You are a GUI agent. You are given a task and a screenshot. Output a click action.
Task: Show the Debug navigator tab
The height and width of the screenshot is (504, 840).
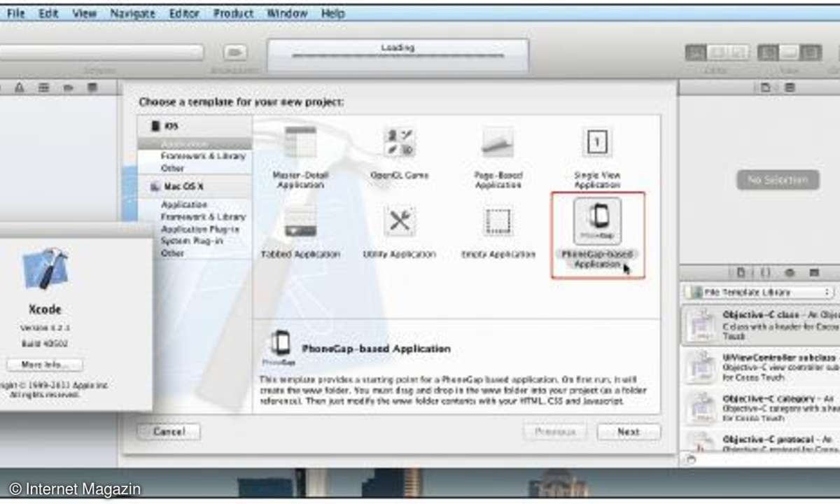point(44,87)
